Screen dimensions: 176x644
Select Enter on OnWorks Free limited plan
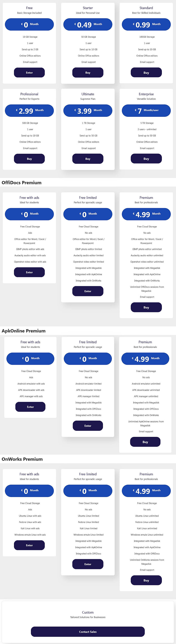(88, 564)
